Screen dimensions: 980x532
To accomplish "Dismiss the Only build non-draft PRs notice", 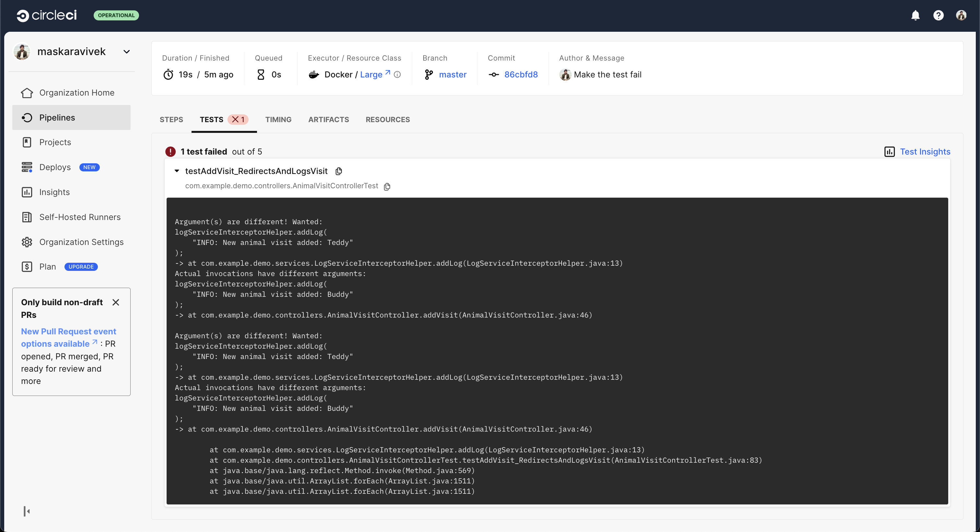I will pyautogui.click(x=116, y=302).
